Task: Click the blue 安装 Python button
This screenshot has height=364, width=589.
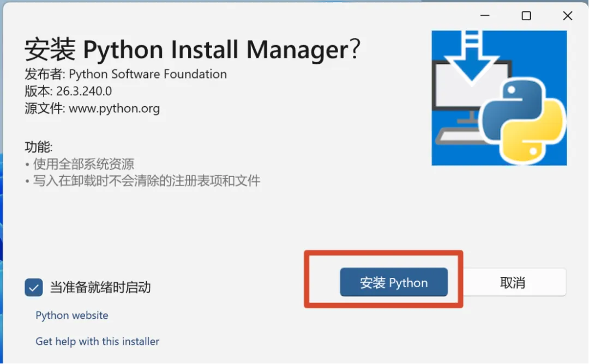Action: [394, 282]
